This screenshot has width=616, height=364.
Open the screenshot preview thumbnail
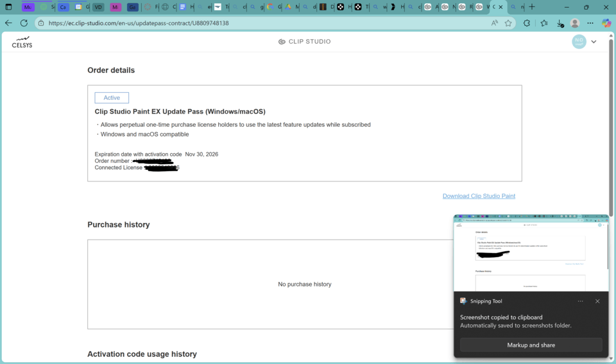(531, 253)
